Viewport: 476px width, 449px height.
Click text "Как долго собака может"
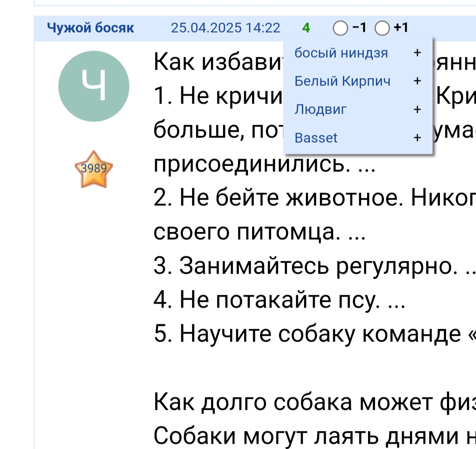293,402
